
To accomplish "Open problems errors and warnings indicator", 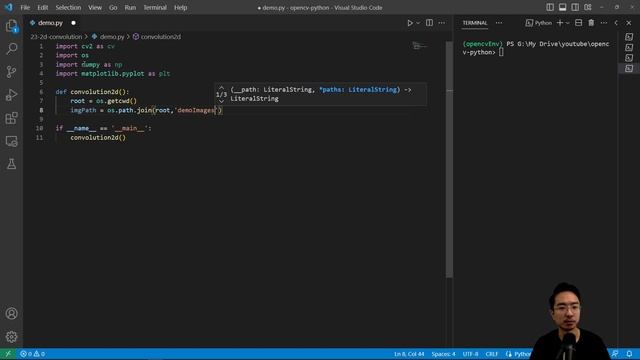I will (33, 354).
